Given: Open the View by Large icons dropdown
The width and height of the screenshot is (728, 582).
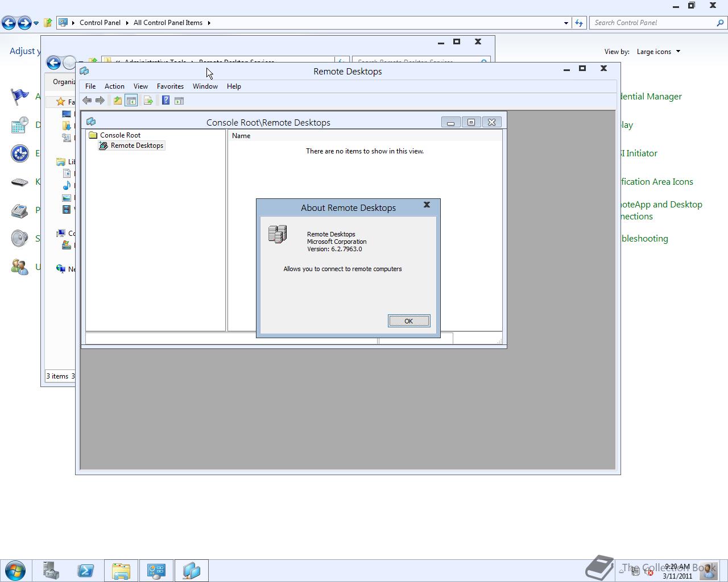Looking at the screenshot, I should click(658, 52).
